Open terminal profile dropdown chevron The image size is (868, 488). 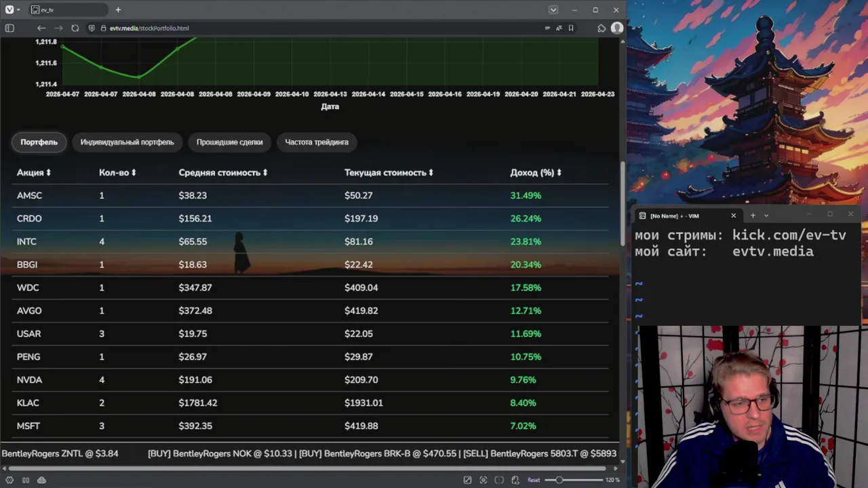[x=766, y=216]
